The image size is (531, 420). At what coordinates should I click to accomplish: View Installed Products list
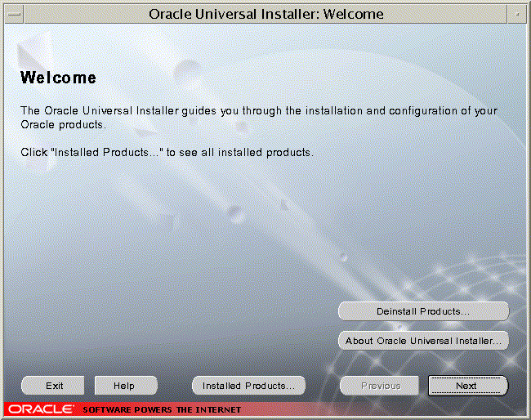(248, 386)
